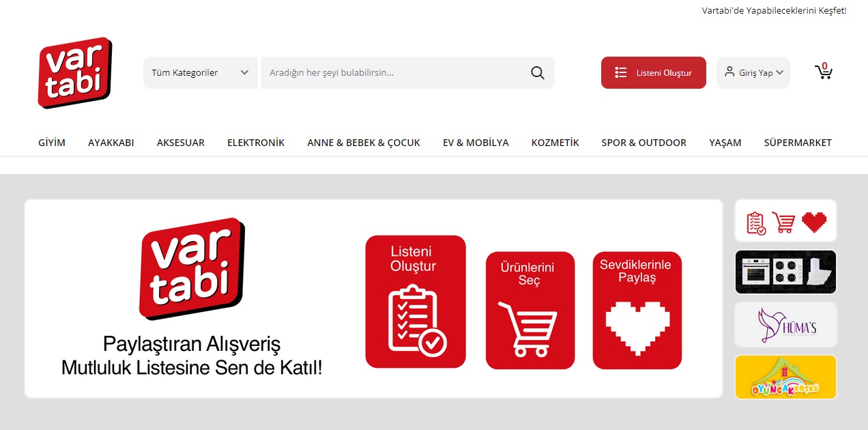Go to KOZMETİK category

click(555, 143)
